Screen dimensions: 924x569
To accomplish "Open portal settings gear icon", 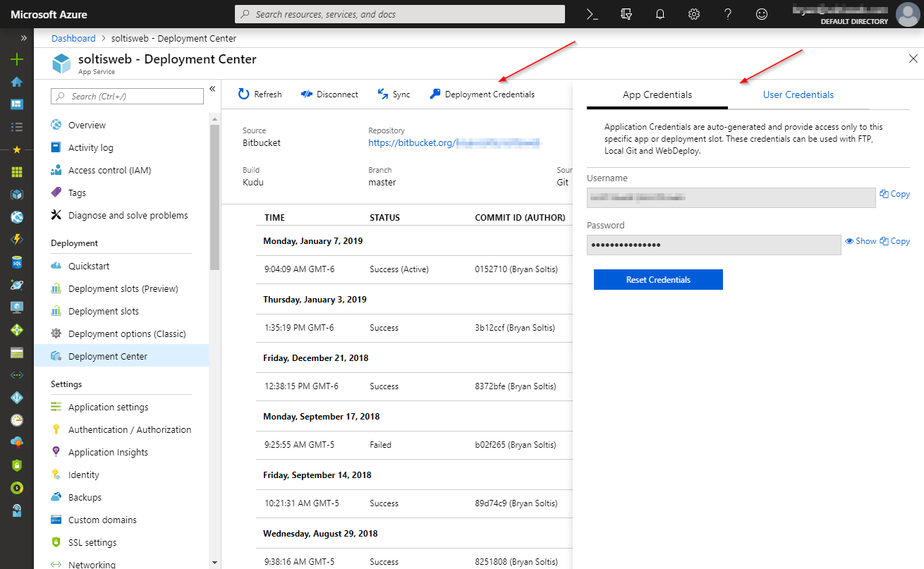I will click(x=694, y=14).
